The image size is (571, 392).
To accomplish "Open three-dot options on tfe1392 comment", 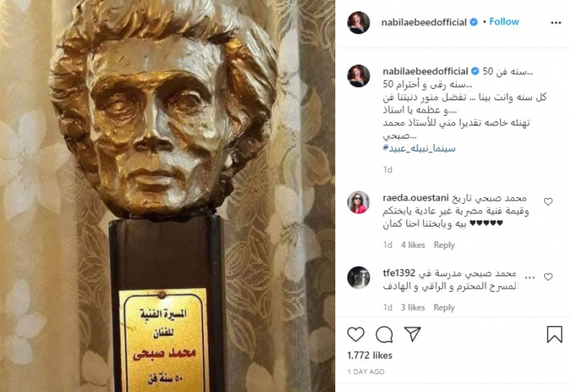I will point(529,278).
